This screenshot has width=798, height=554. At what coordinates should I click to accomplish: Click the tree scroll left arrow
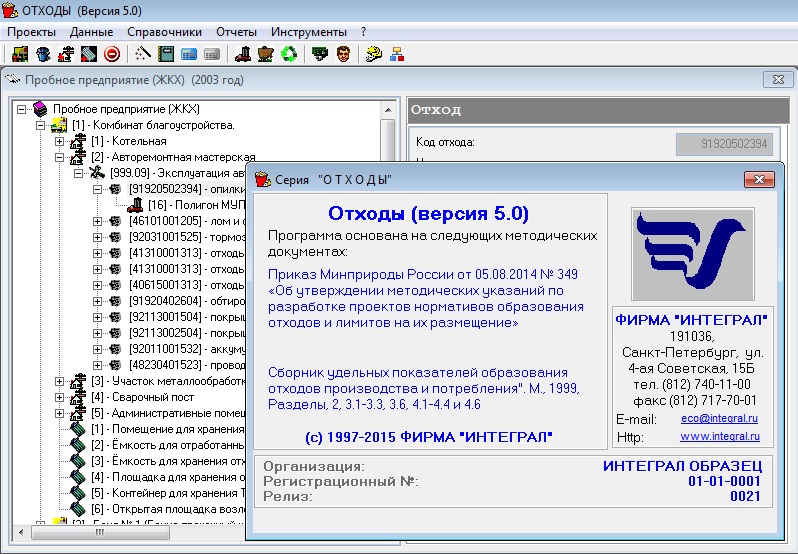coord(21,532)
